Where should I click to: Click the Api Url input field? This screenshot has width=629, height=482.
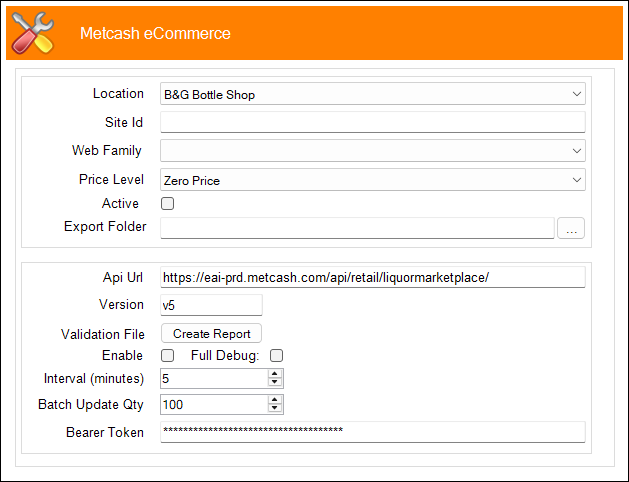(373, 277)
